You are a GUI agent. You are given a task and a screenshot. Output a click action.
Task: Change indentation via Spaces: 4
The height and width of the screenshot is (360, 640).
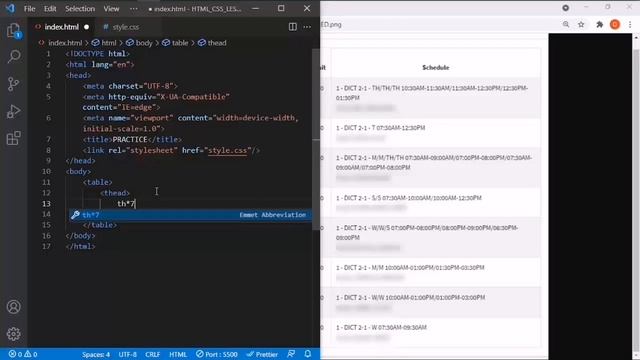pyautogui.click(x=96, y=354)
